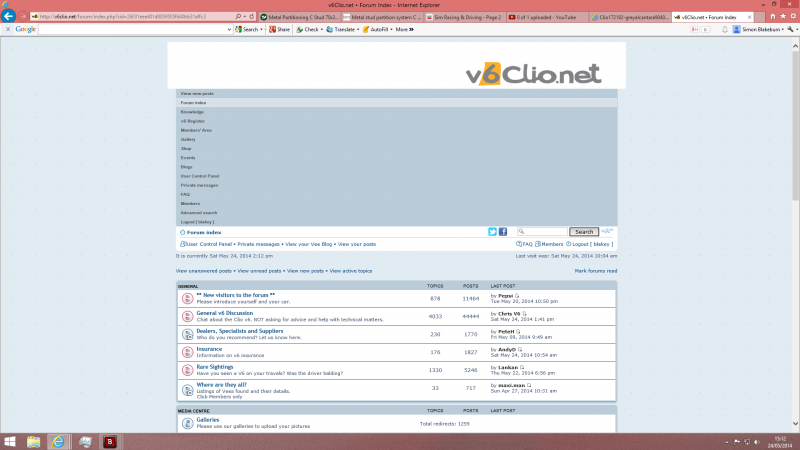This screenshot has height=450, width=800.
Task: Click the Internet Explorer taskbar icon
Action: pyautogui.click(x=58, y=441)
